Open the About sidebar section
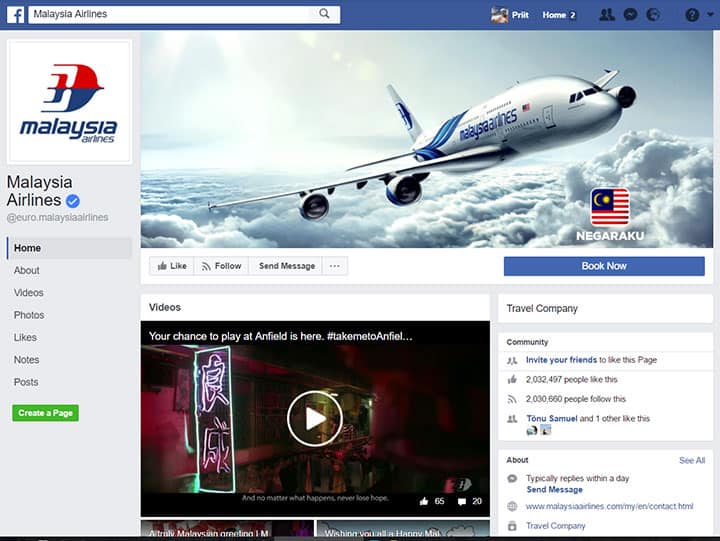The width and height of the screenshot is (720, 541). 27,270
